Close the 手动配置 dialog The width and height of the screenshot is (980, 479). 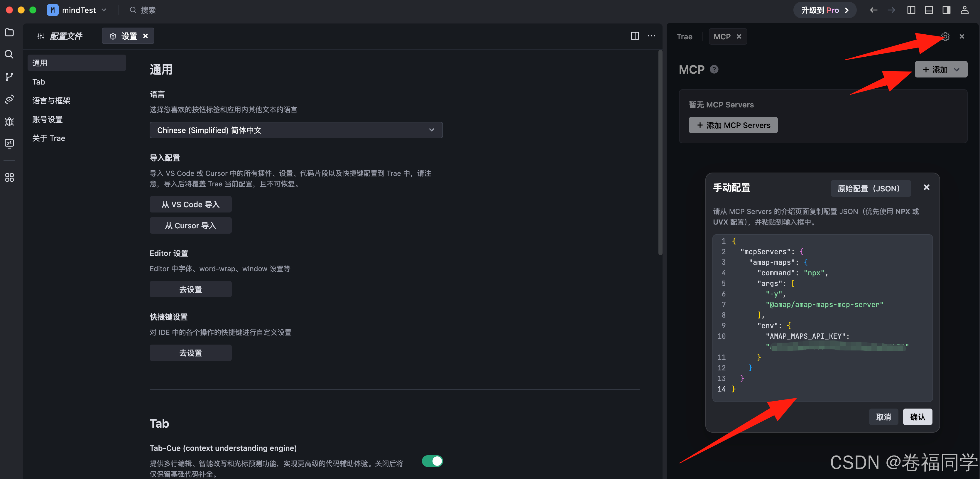[926, 187]
